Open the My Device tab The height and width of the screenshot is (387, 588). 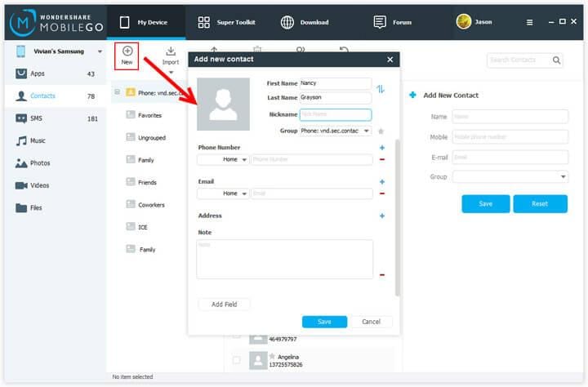tap(146, 22)
